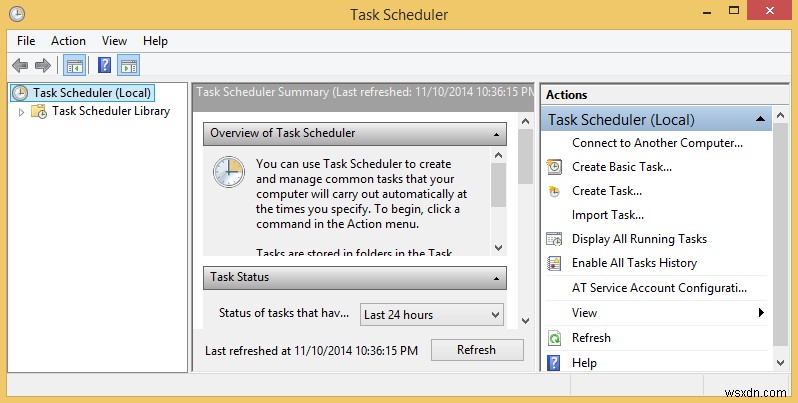Image resolution: width=798 pixels, height=403 pixels.
Task: Click the green Refresh icon in Actions
Action: pyautogui.click(x=555, y=338)
